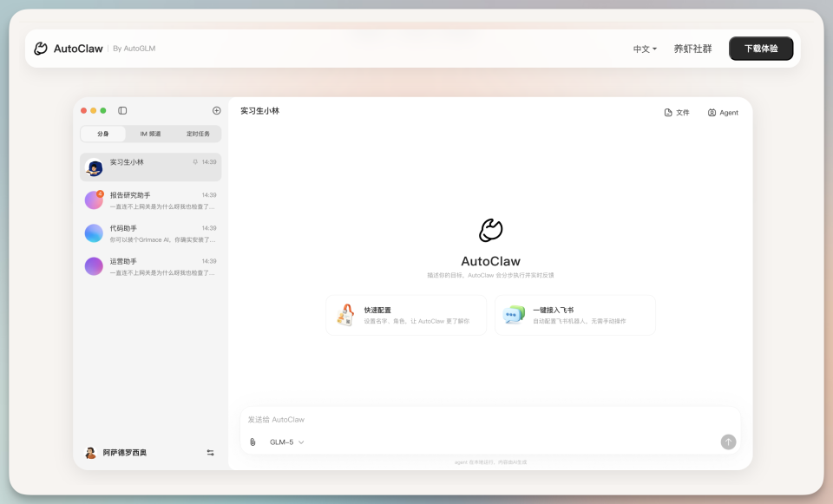Open the GLM-5 model selector
The image size is (833, 504).
click(x=286, y=442)
